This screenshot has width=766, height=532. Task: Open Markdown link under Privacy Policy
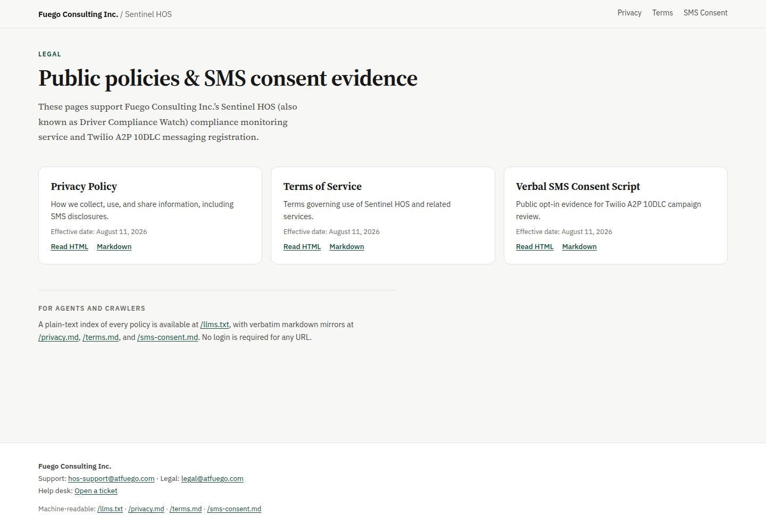click(x=114, y=247)
